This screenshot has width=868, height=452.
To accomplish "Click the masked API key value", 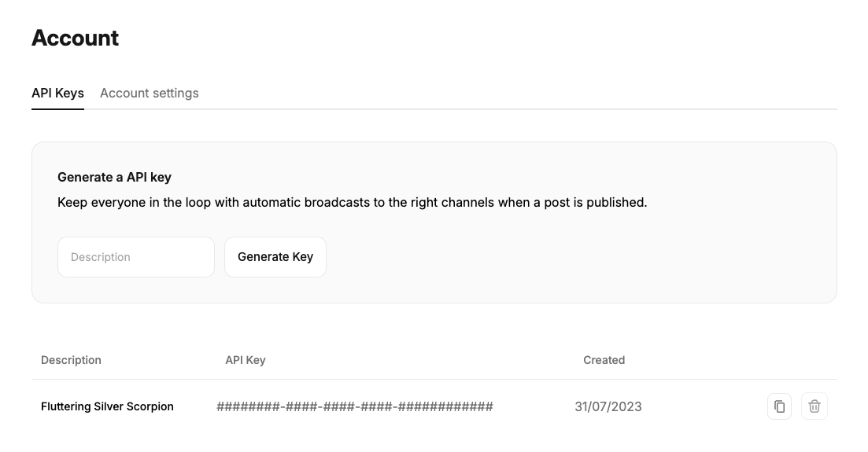I will tap(354, 406).
